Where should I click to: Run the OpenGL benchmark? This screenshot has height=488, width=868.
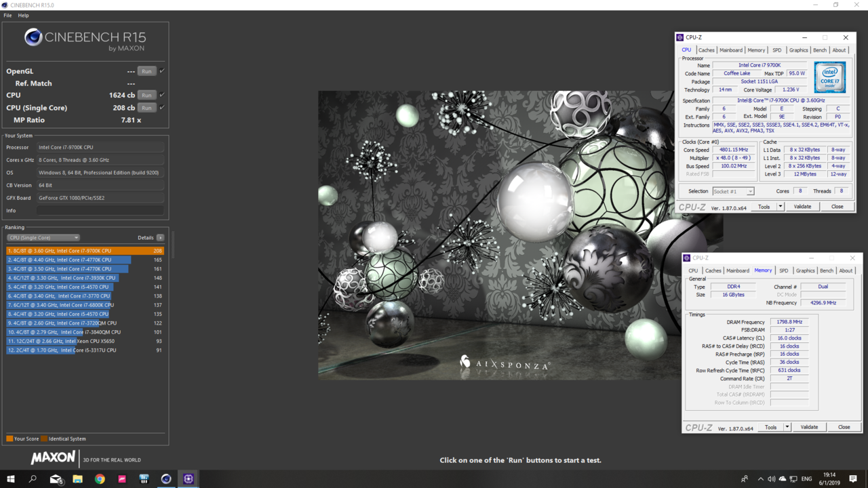(x=146, y=71)
